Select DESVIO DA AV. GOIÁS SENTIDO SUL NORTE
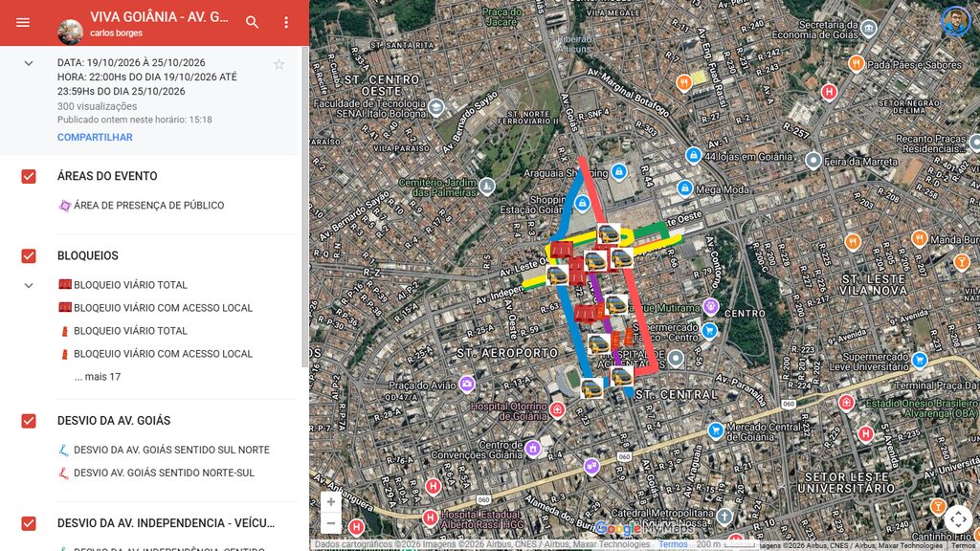980x551 pixels. (172, 450)
